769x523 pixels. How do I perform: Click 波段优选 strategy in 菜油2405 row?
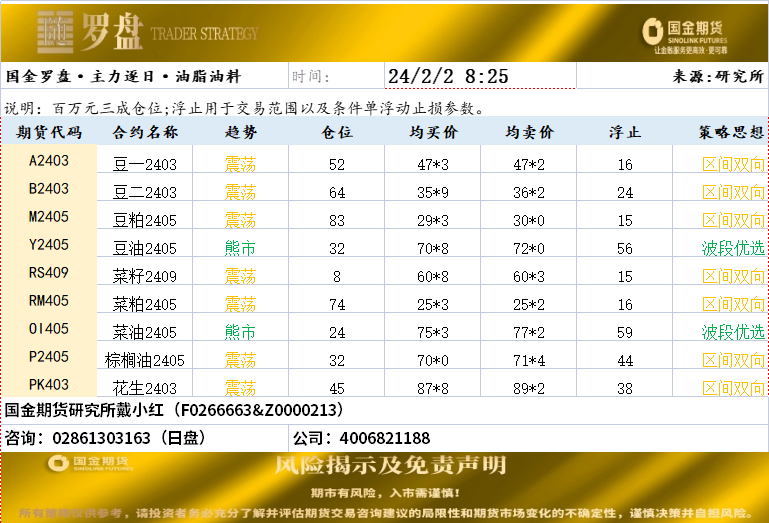[x=733, y=332]
